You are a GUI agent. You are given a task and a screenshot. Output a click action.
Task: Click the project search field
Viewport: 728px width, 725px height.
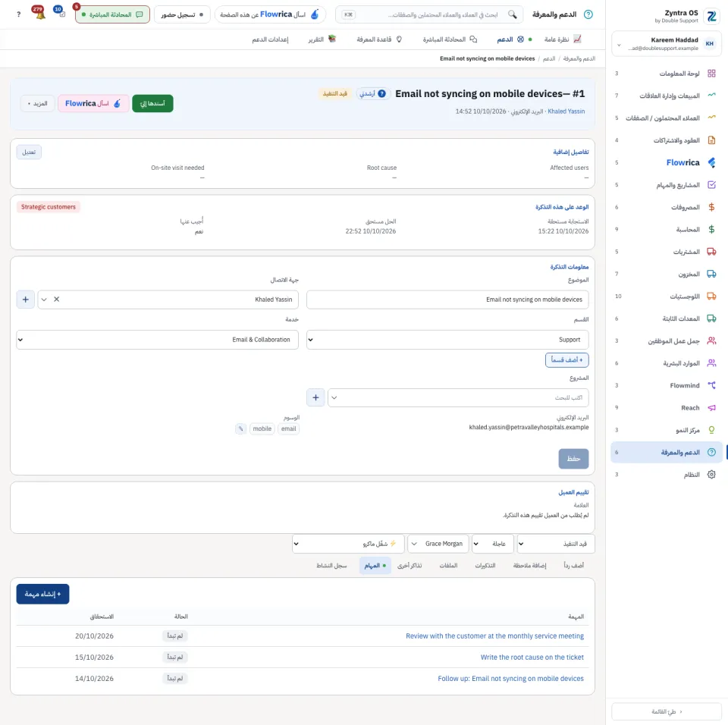coord(458,397)
